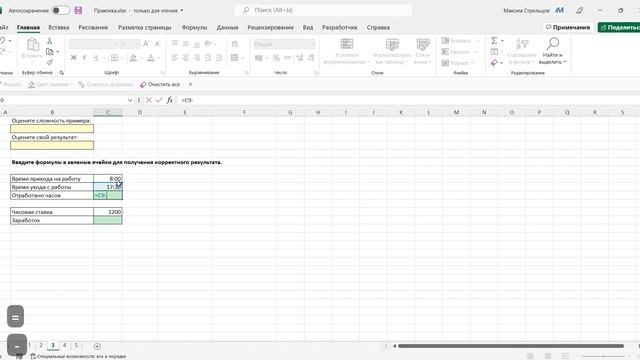
Task: Toggle the Автосохранение switch
Action: [61, 10]
